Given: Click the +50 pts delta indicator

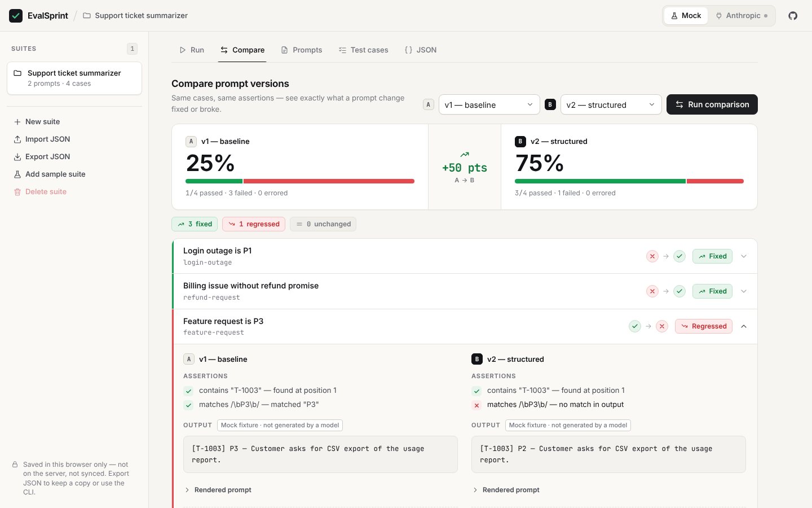Looking at the screenshot, I should (x=465, y=168).
